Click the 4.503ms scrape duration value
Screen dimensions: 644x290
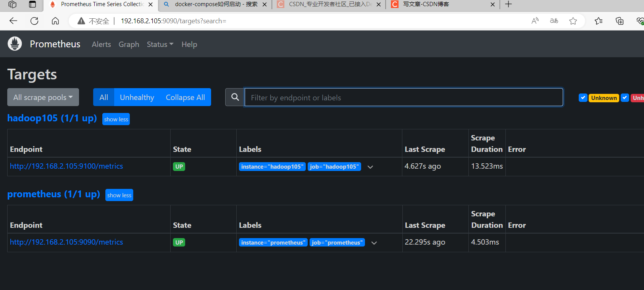(485, 242)
